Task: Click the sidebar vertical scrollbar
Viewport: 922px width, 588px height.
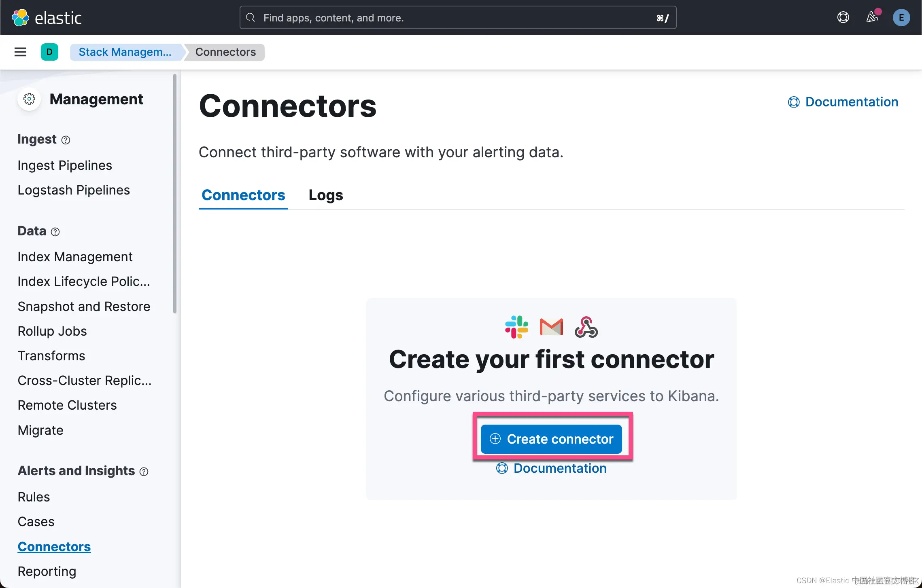Action: tap(174, 193)
